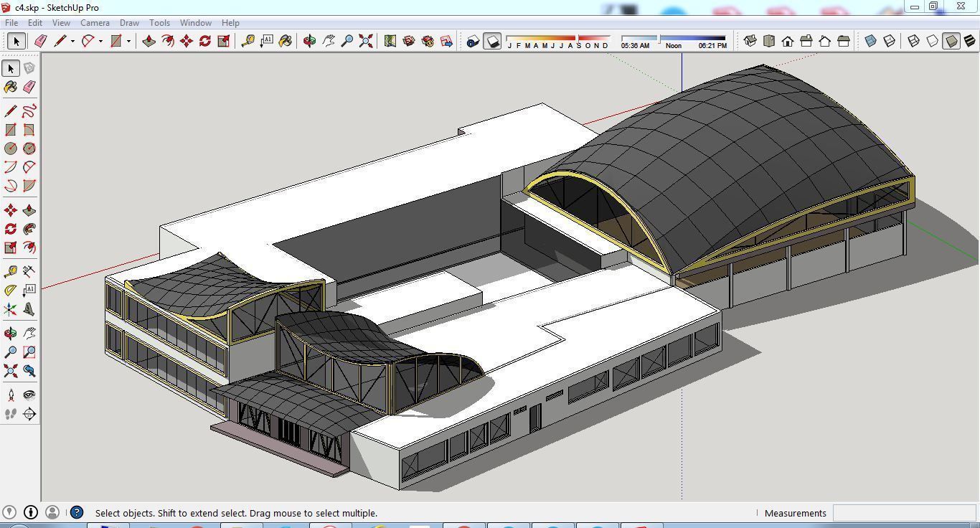This screenshot has width=980, height=528.
Task: Select the Push/Pull tool
Action: coord(29,209)
